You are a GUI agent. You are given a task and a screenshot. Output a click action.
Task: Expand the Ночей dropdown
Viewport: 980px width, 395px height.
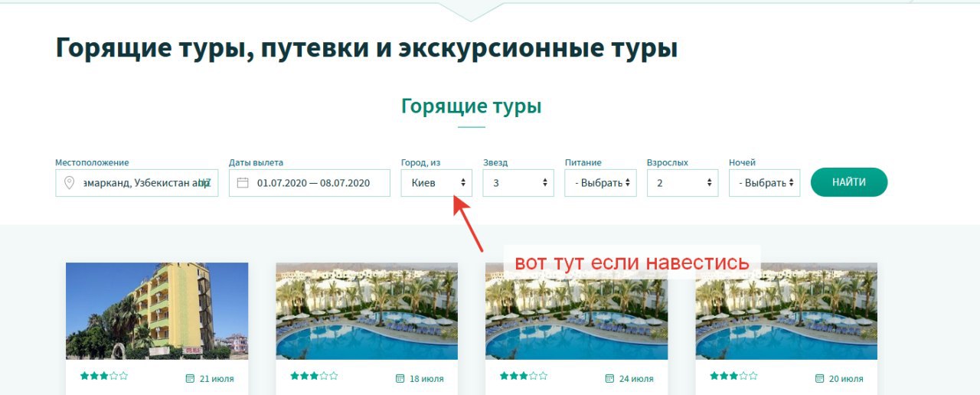(x=764, y=182)
